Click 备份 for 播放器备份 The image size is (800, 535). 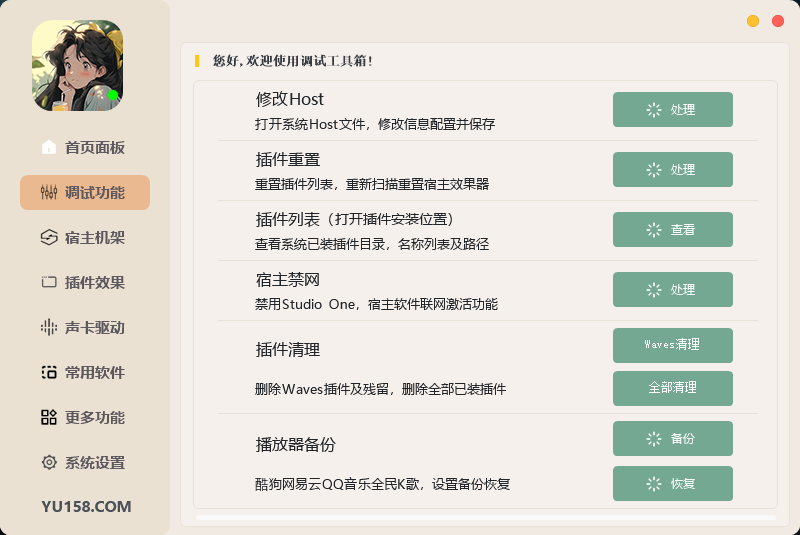click(x=672, y=439)
